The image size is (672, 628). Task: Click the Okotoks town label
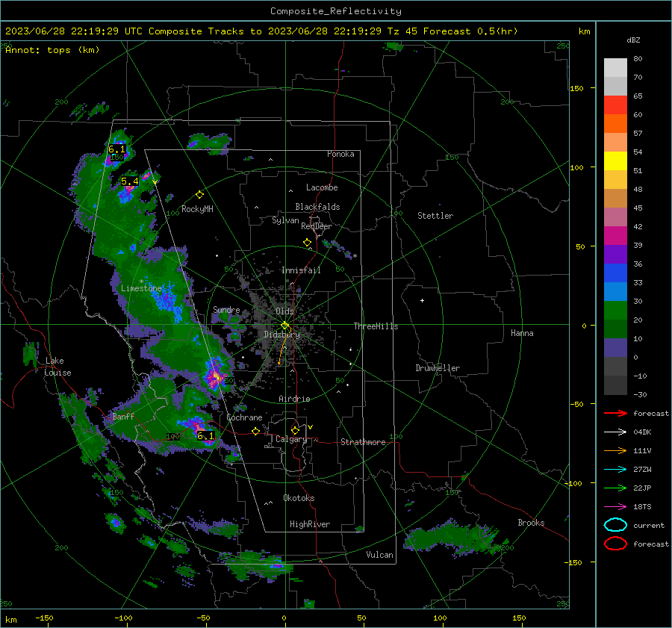click(x=299, y=498)
